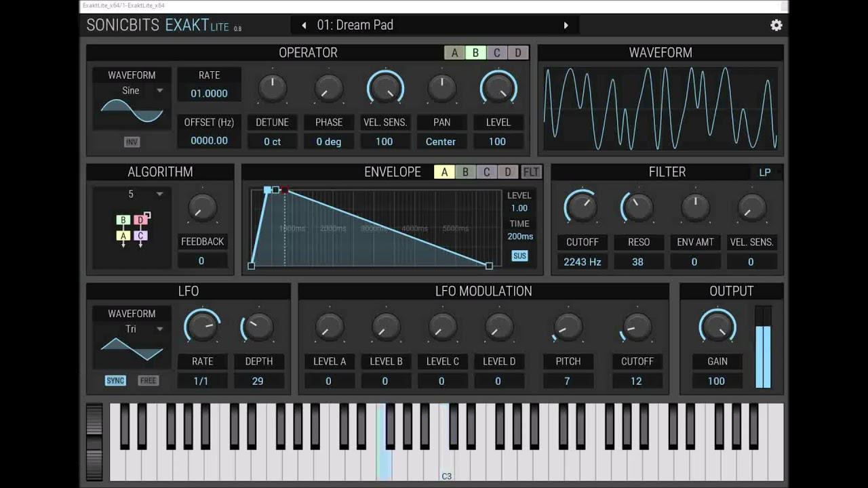868x488 pixels.
Task: Click the LFO modulation Level D knob
Action: pyautogui.click(x=498, y=327)
